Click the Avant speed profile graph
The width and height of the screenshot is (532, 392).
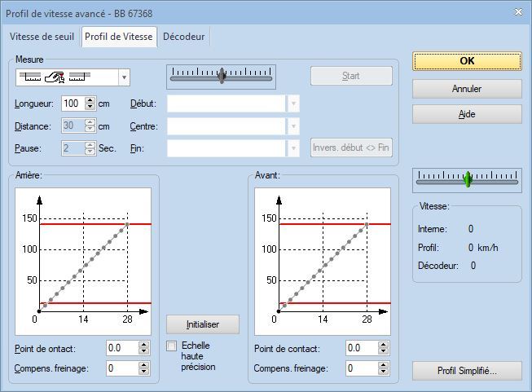[323, 260]
